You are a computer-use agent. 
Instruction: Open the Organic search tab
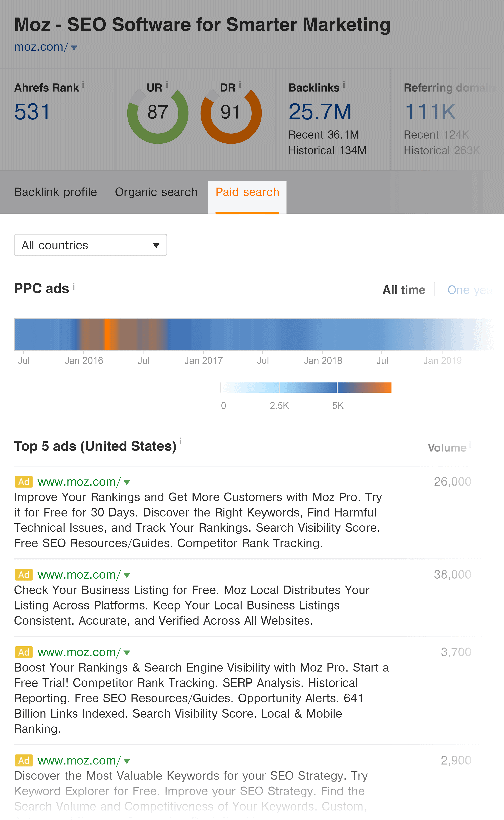[156, 192]
